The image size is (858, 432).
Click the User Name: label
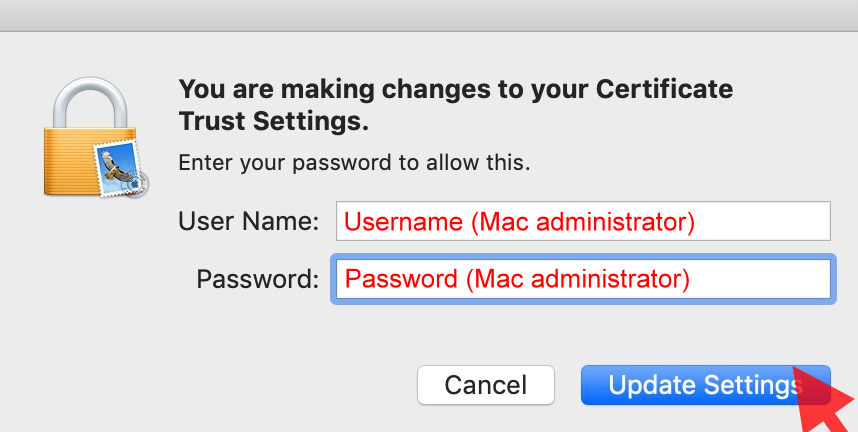[248, 222]
